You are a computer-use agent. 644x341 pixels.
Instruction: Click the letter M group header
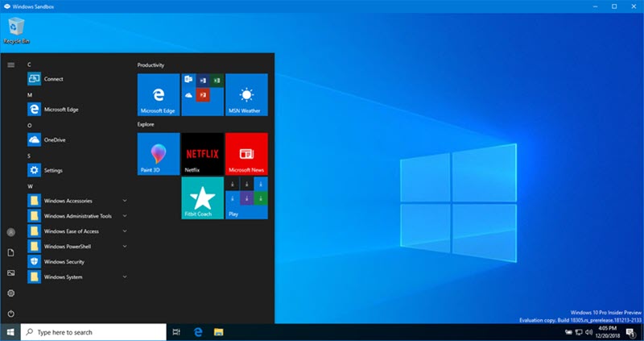tap(30, 95)
